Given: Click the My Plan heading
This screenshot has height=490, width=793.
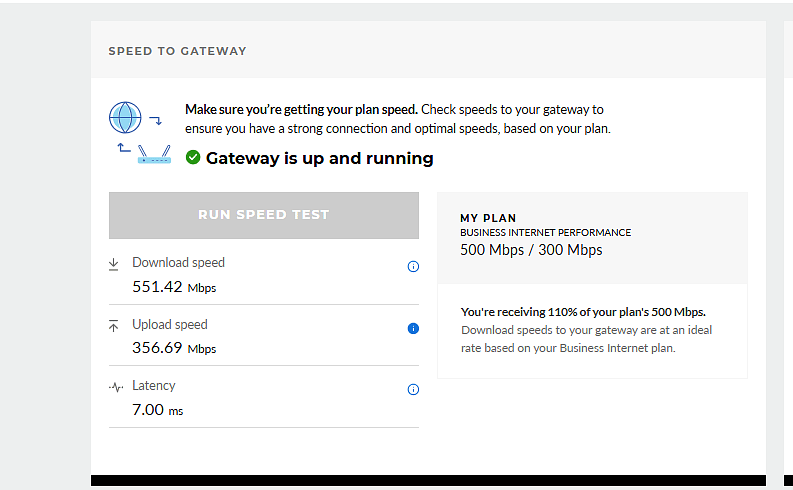Looking at the screenshot, I should (488, 218).
